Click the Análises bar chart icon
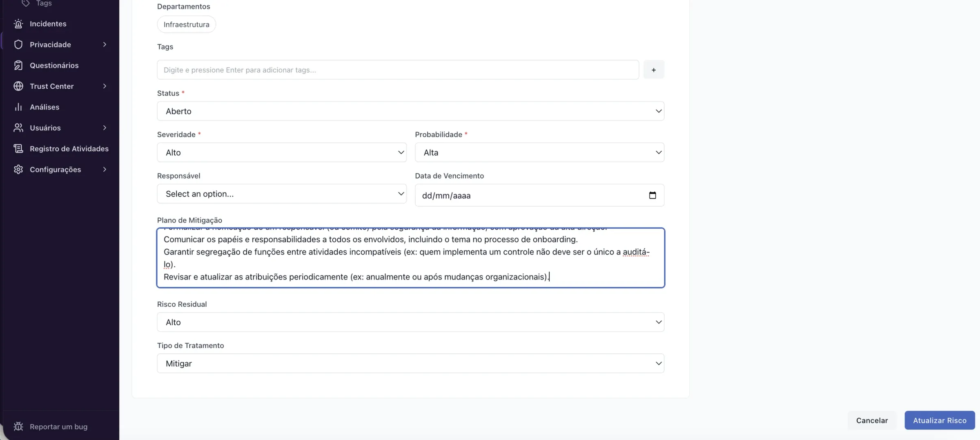Image resolution: width=980 pixels, height=440 pixels. (x=18, y=107)
